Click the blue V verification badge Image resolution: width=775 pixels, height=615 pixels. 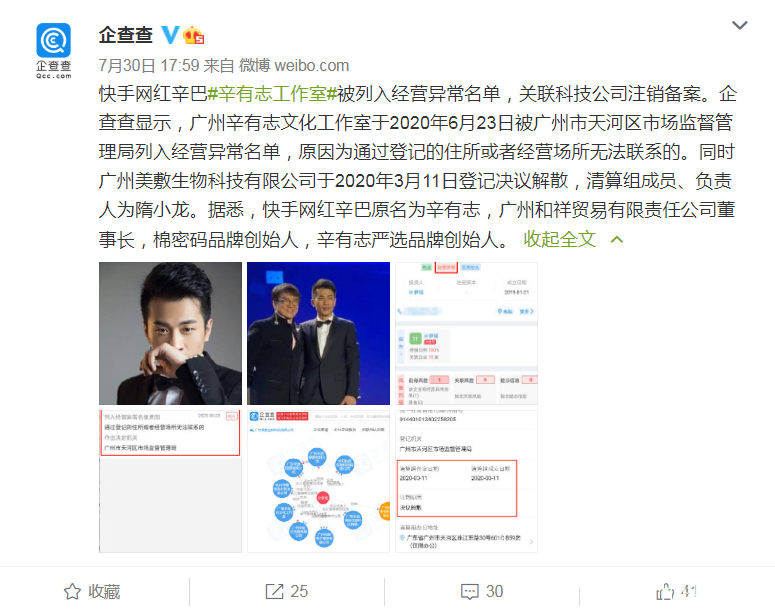(x=171, y=35)
